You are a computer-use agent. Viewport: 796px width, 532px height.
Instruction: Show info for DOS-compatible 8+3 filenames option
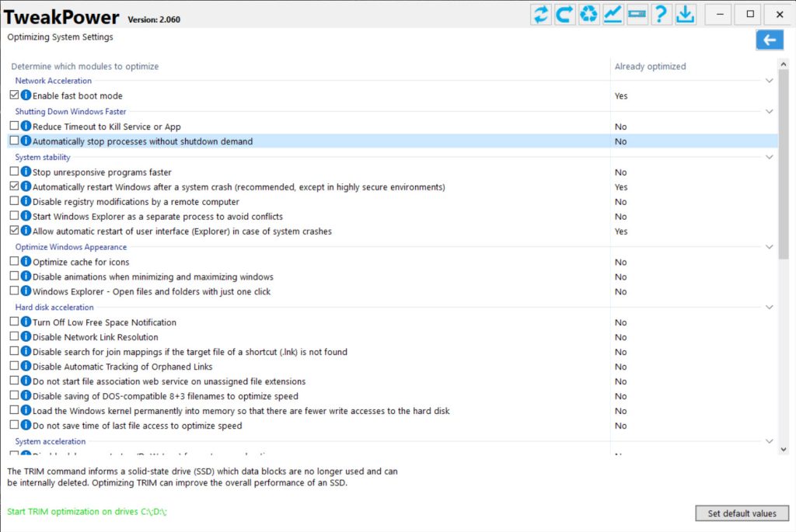(x=26, y=395)
